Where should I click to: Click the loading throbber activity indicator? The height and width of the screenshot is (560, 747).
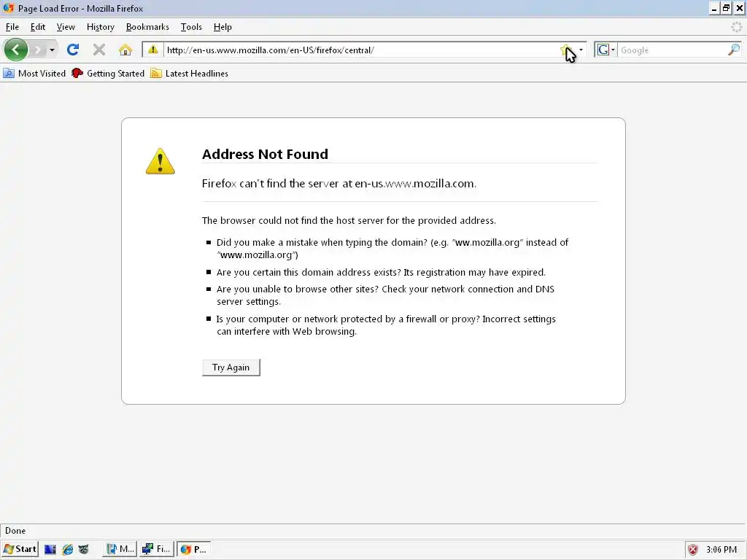tap(737, 27)
